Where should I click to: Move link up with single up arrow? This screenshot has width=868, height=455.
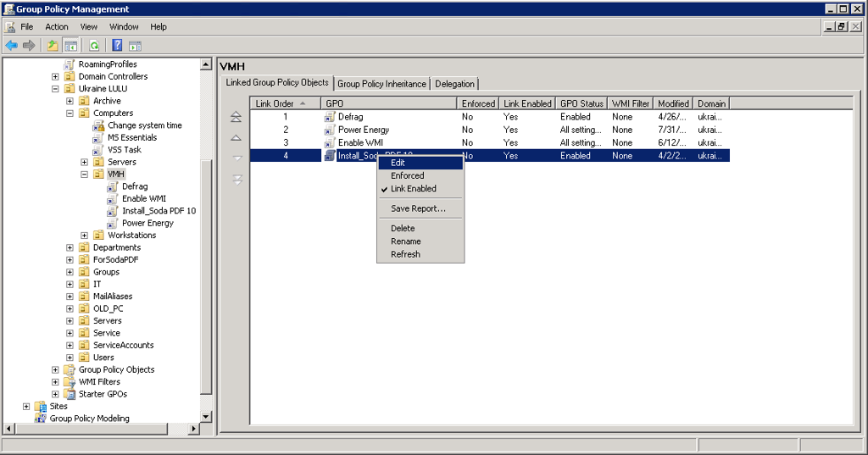(x=236, y=138)
